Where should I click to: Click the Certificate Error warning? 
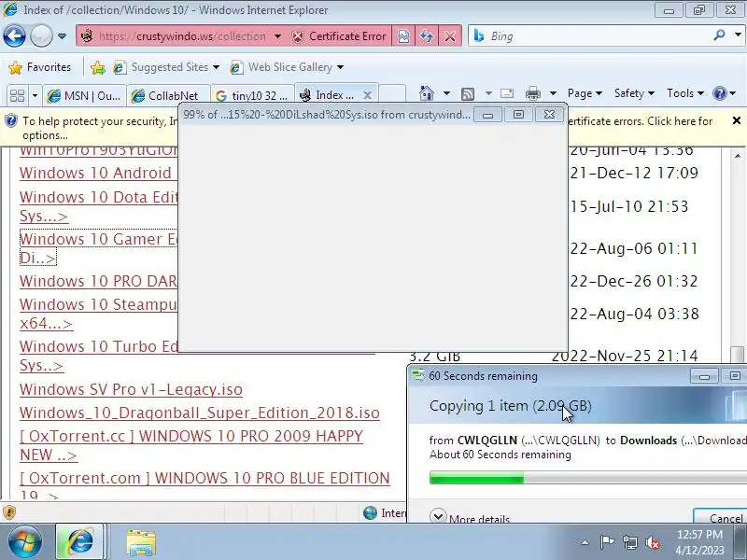tap(339, 36)
